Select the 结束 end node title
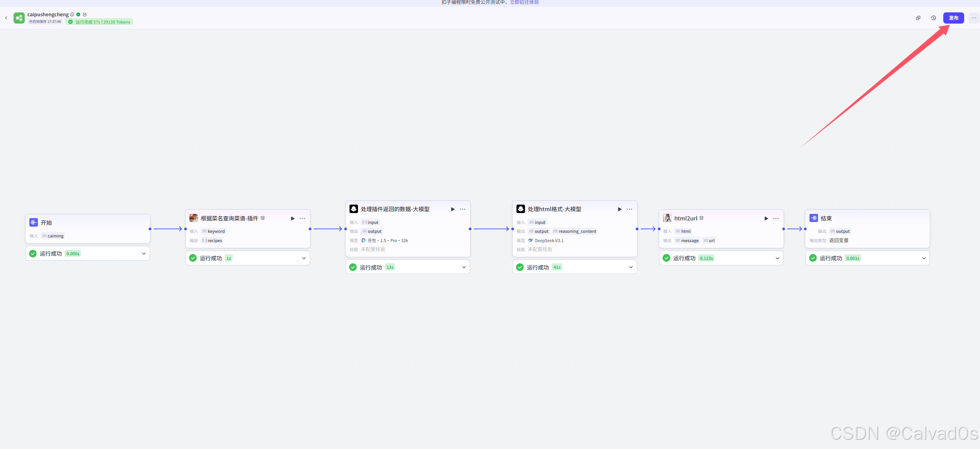The height and width of the screenshot is (449, 980). tap(826, 219)
